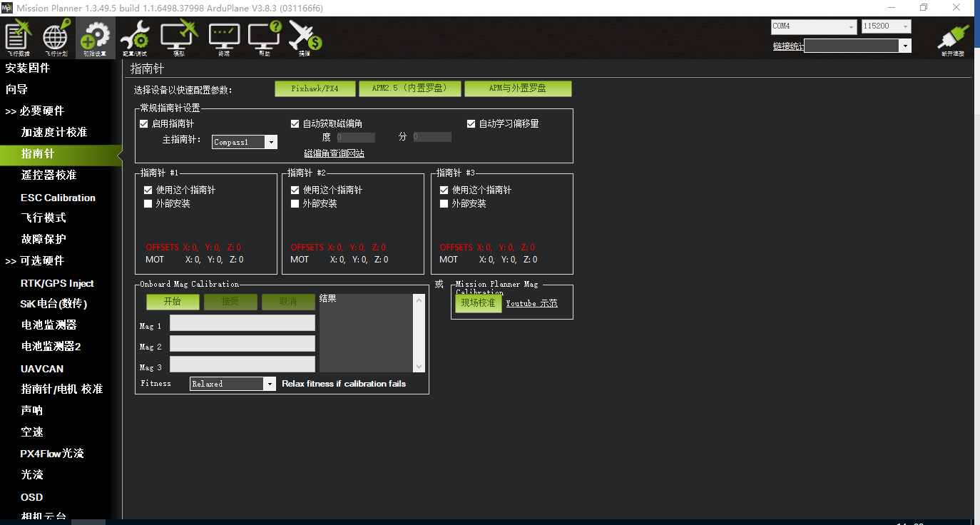Screen dimensions: 980x525
Task: Open the Terminal (终端) icon
Action: [x=224, y=38]
